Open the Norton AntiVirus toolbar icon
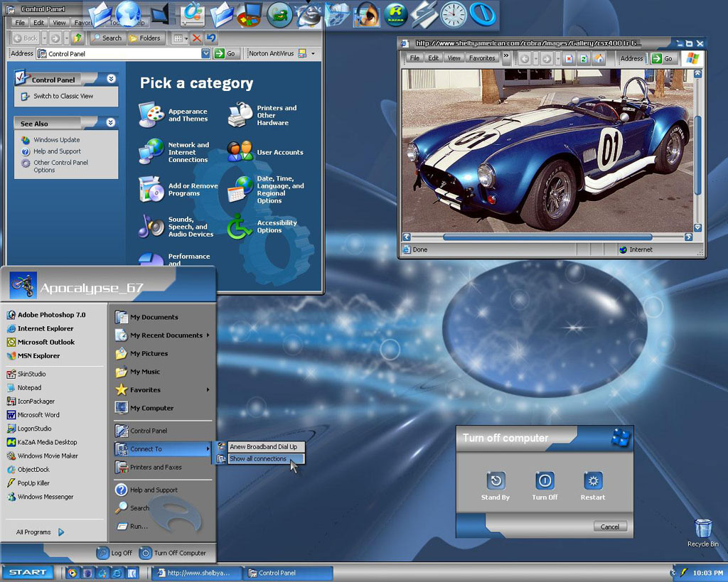This screenshot has width=728, height=582. [x=302, y=53]
